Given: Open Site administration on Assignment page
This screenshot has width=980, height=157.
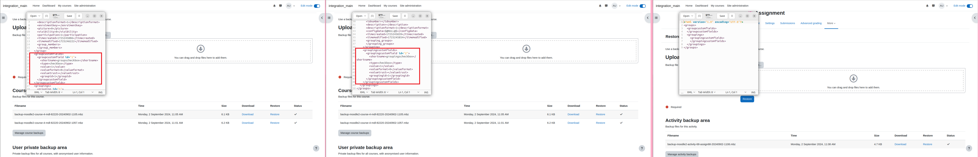Looking at the screenshot, I should (x=738, y=6).
